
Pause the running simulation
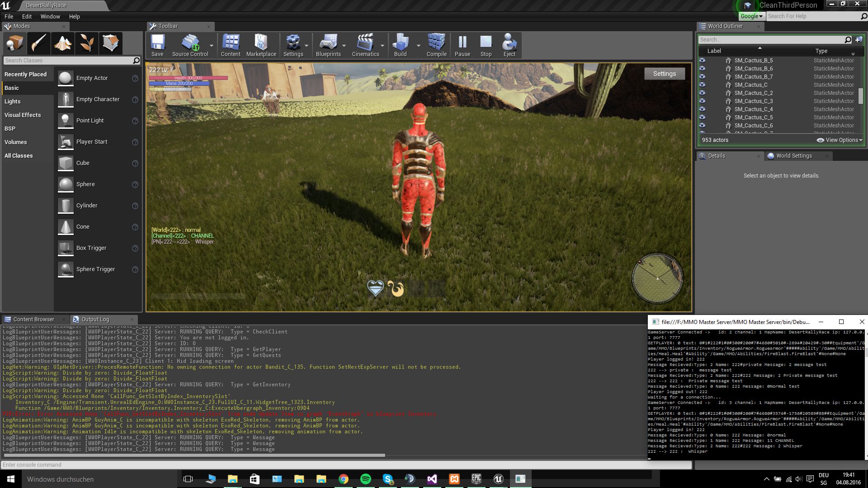coord(462,45)
